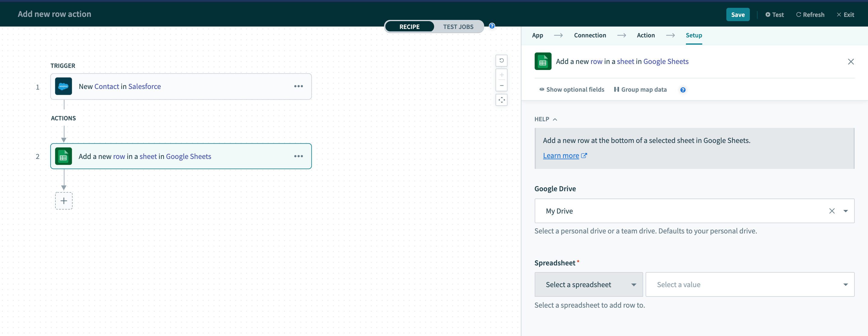Close the action setup panel
Screen dimensions: 868x336
[x=851, y=62]
